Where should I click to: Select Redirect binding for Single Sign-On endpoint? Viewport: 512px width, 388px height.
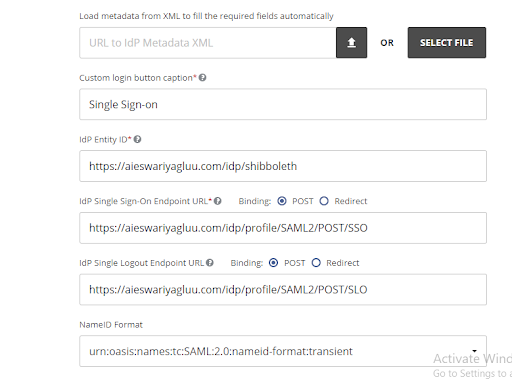pos(324,201)
